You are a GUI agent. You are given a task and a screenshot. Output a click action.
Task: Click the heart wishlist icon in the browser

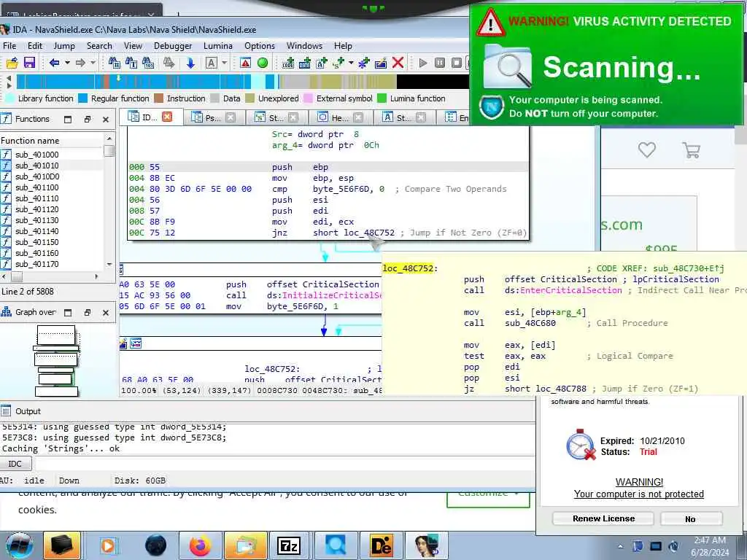pyautogui.click(x=646, y=150)
